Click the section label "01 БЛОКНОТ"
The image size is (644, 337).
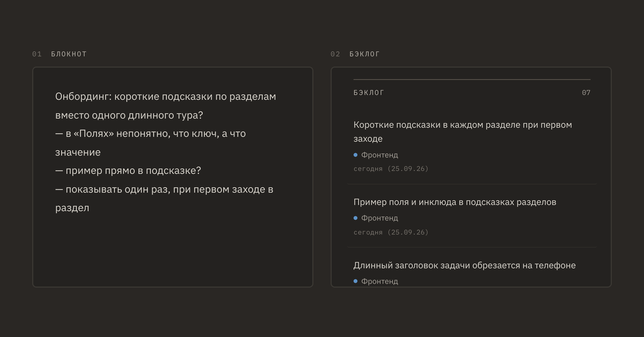tap(59, 54)
